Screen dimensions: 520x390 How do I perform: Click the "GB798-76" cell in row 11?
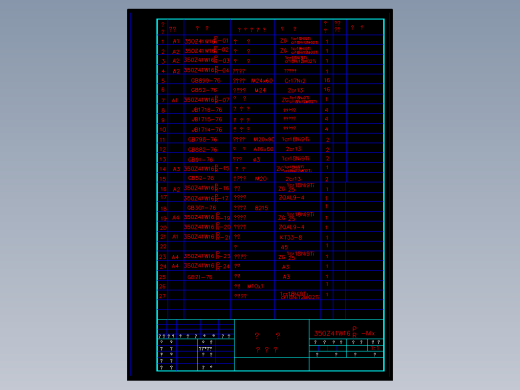coord(202,140)
